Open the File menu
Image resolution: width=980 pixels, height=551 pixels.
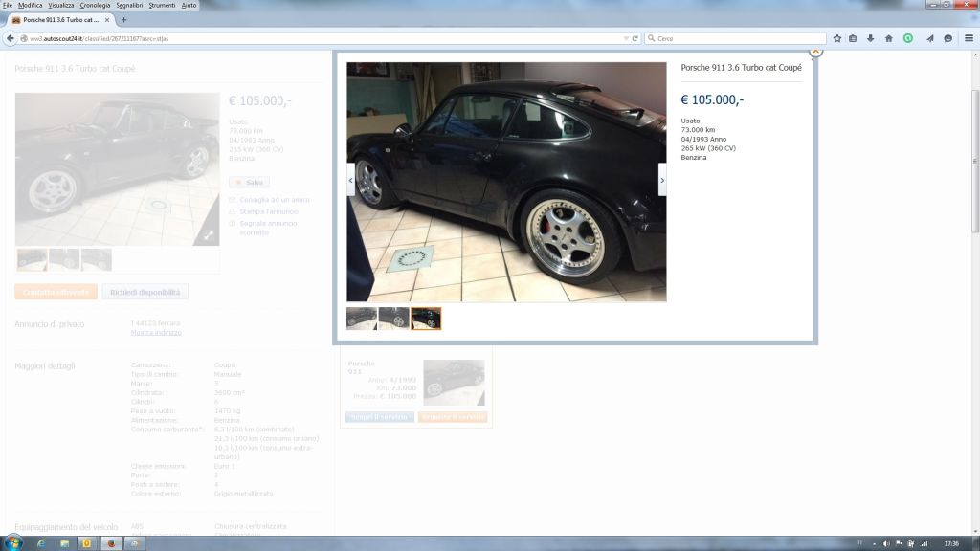tap(8, 5)
